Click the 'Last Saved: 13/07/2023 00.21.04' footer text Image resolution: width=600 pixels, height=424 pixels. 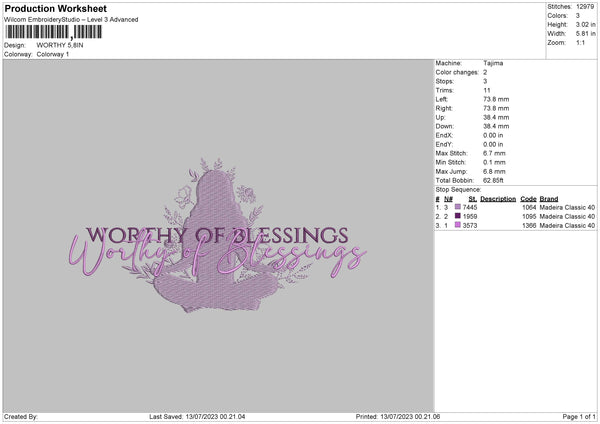pos(197,417)
